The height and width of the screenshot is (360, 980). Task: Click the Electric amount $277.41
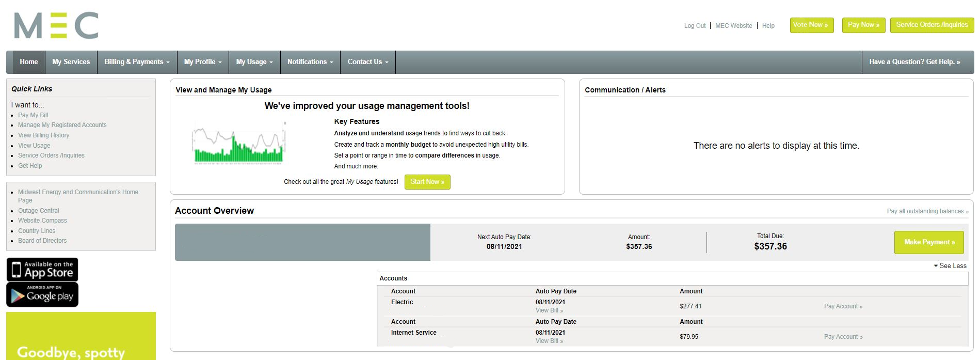[x=690, y=306]
